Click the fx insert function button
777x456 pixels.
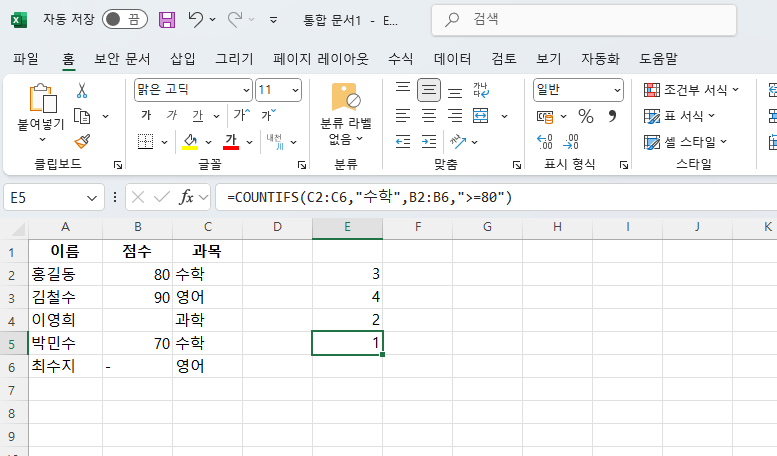pyautogui.click(x=186, y=197)
